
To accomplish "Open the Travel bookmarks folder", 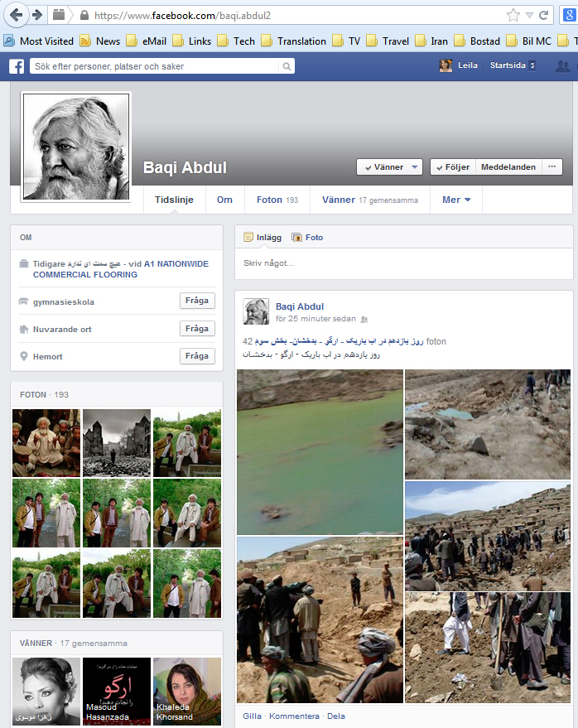I will tap(388, 41).
